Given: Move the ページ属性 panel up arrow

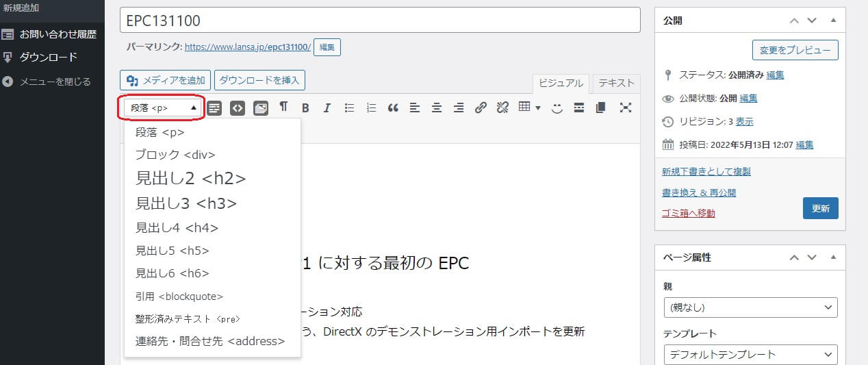Looking at the screenshot, I should point(794,258).
